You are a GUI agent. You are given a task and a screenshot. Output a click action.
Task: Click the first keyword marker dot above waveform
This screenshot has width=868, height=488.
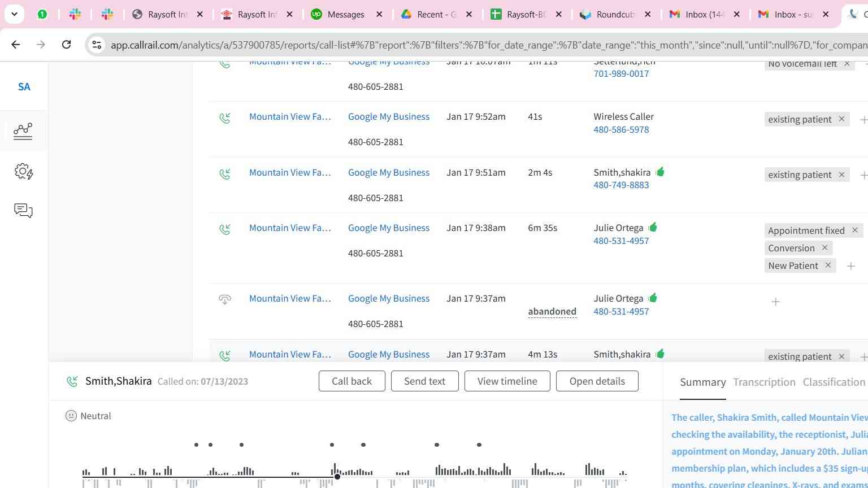click(196, 445)
